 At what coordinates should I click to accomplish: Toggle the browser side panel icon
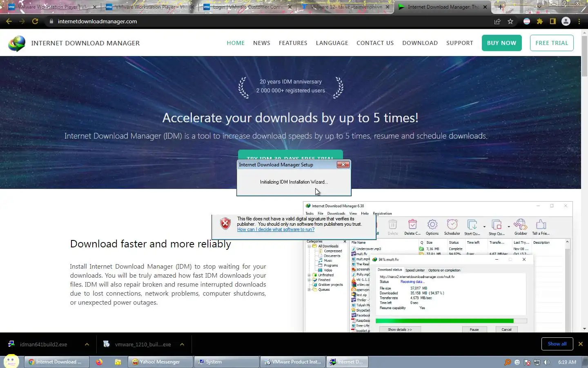pyautogui.click(x=553, y=21)
